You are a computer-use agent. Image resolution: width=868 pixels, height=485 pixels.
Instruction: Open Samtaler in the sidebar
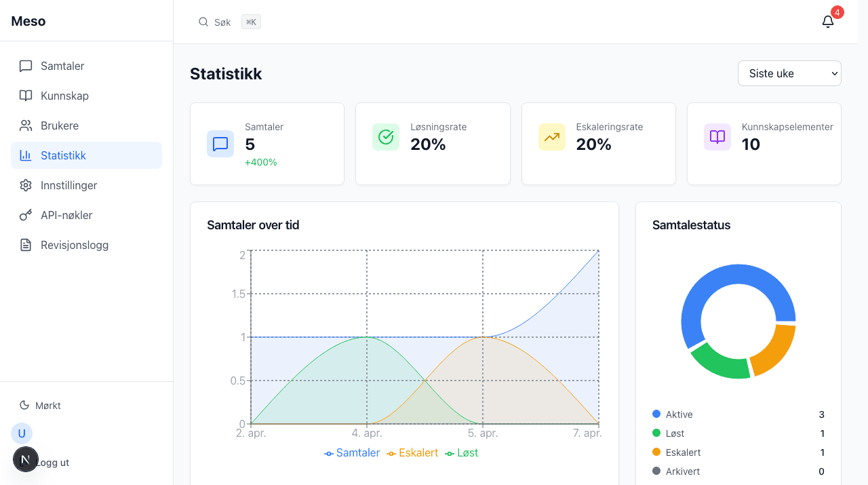[x=62, y=66]
